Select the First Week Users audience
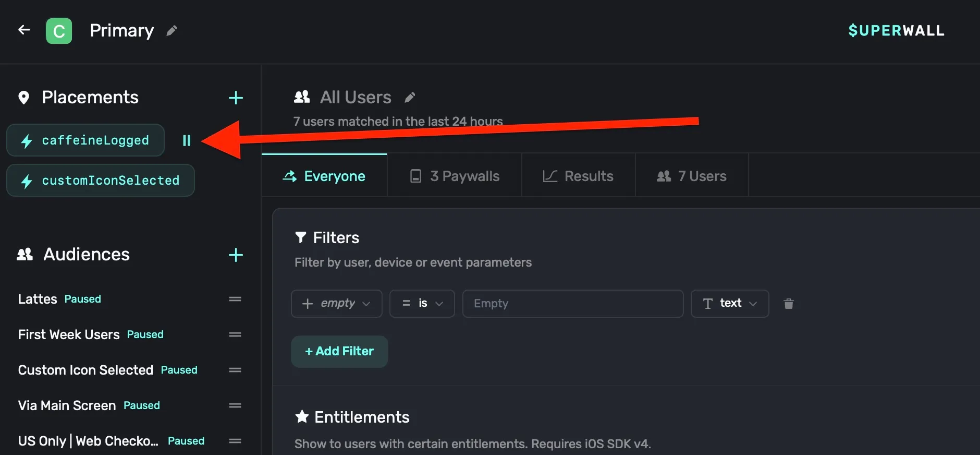This screenshot has width=980, height=455. (x=69, y=334)
